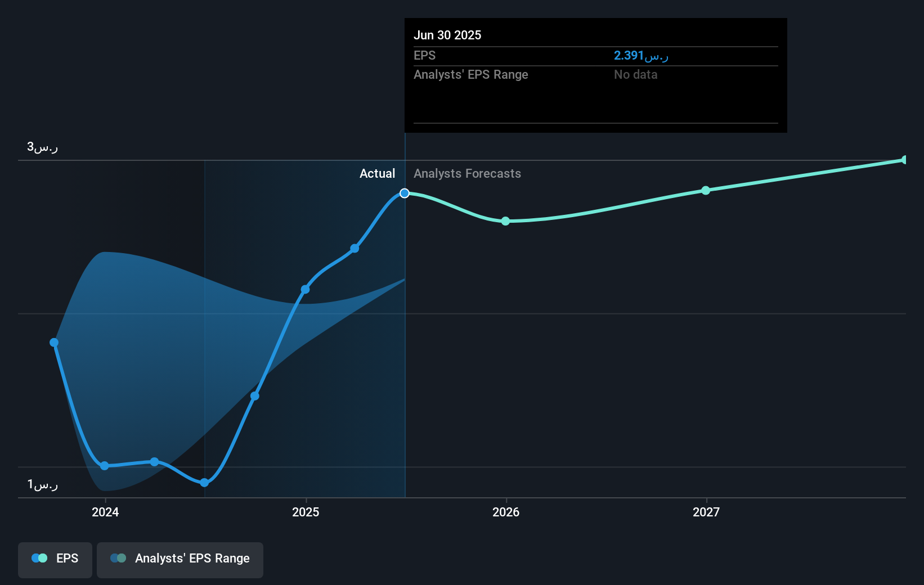The image size is (924, 585).
Task: Select the earliest blue EPS data point
Action: tap(53, 342)
